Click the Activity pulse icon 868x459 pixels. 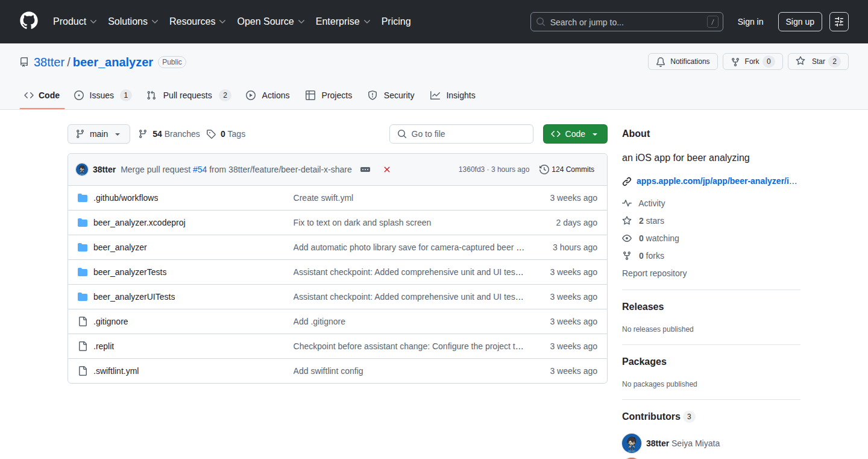click(x=627, y=203)
